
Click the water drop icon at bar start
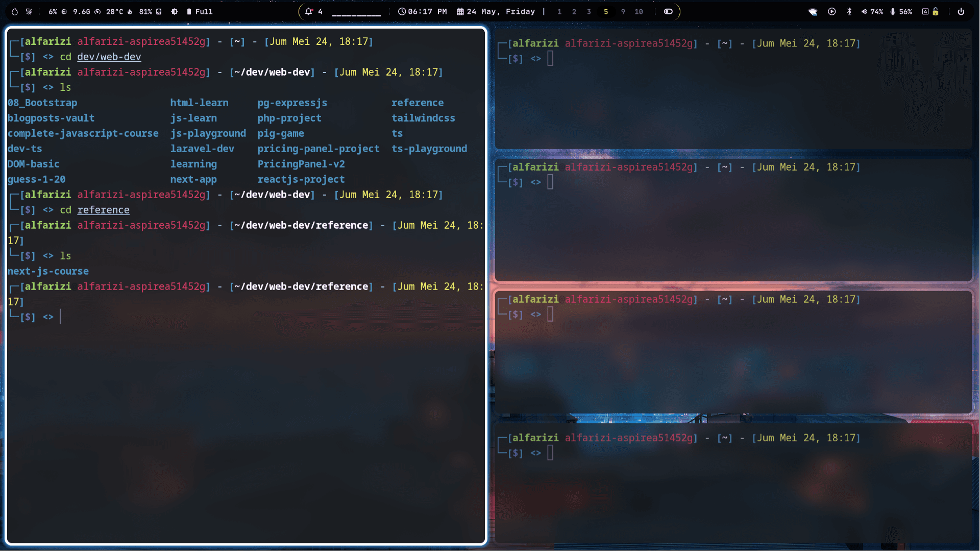coord(15,11)
